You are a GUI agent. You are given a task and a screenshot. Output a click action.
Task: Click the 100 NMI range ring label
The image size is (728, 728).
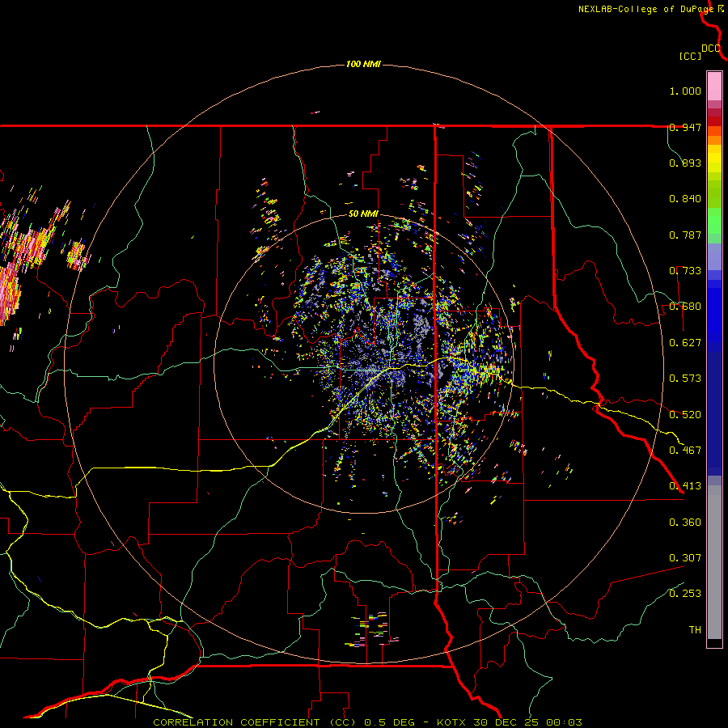[x=363, y=64]
